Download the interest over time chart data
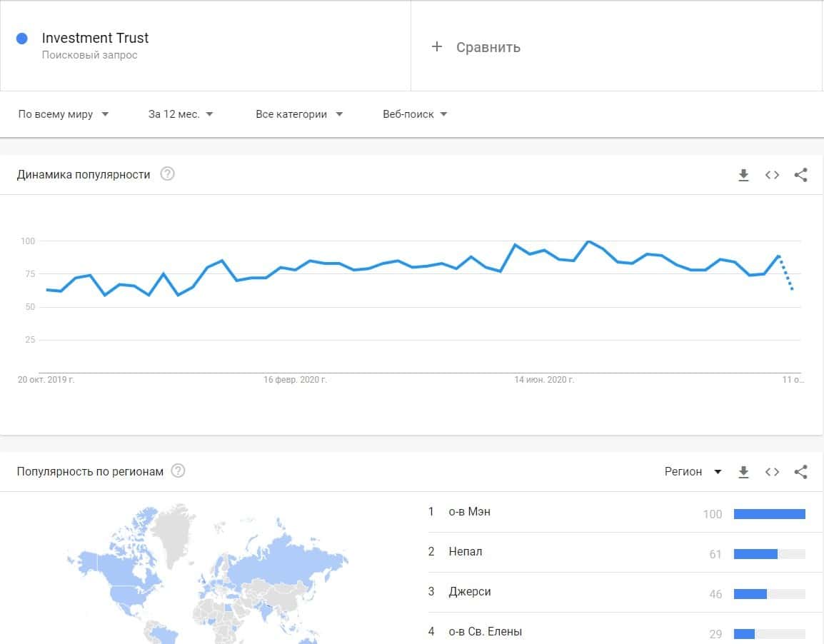This screenshot has width=824, height=644. pos(743,175)
